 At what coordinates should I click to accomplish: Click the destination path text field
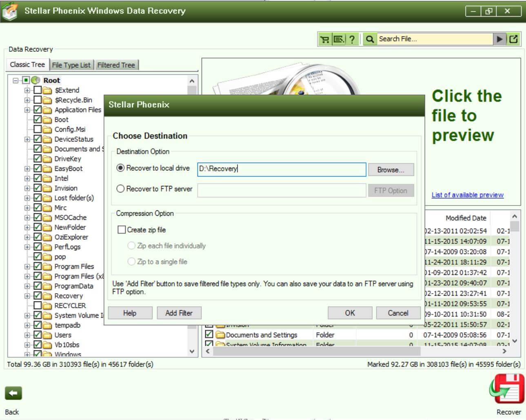click(x=281, y=169)
